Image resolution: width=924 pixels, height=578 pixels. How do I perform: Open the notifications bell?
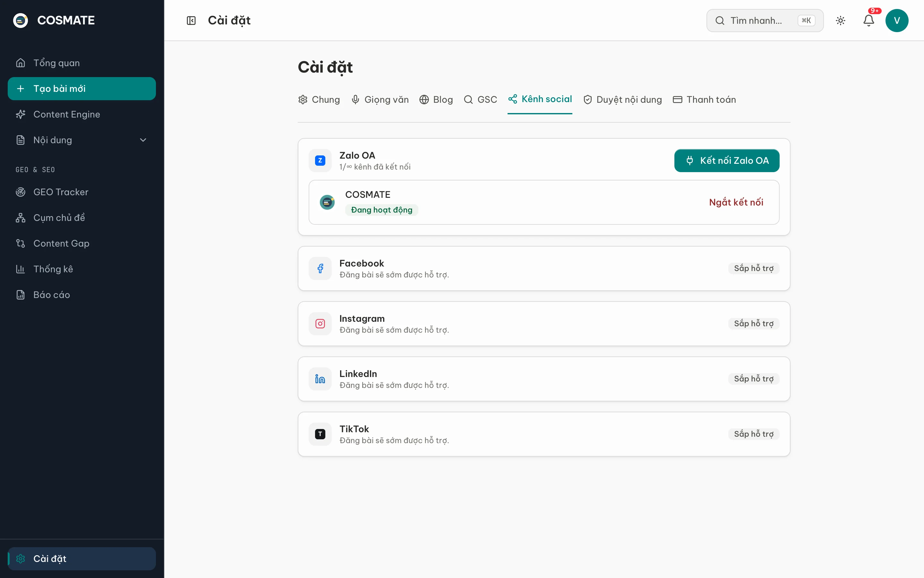(x=868, y=21)
